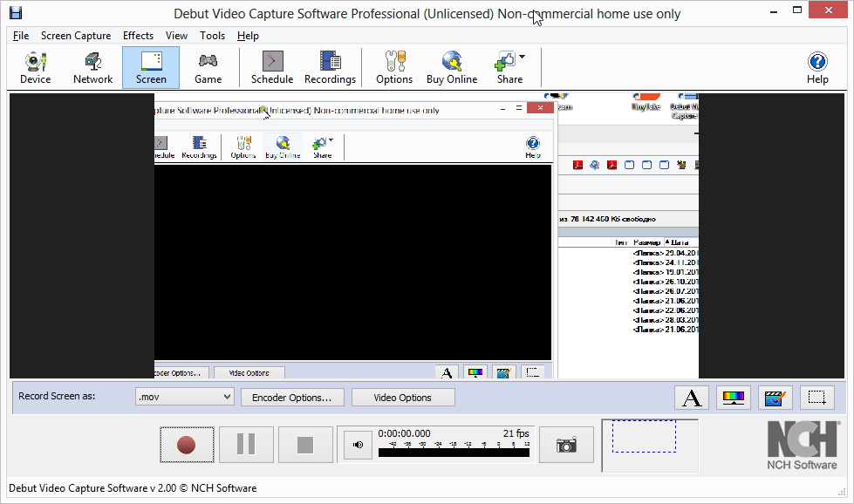The image size is (854, 504).
Task: Click the dashed selection preview thumbnail
Action: click(x=645, y=436)
